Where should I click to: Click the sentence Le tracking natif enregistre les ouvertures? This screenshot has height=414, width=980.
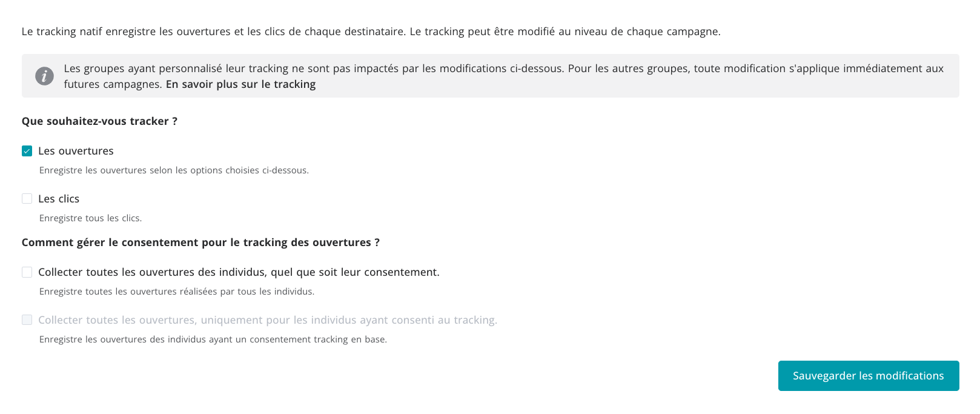pos(213,32)
